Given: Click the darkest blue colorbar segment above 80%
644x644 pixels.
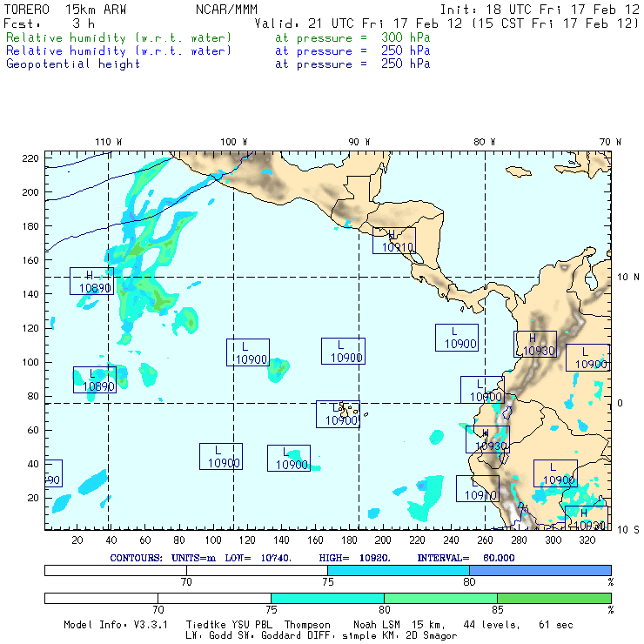Looking at the screenshot, I should tap(540, 569).
